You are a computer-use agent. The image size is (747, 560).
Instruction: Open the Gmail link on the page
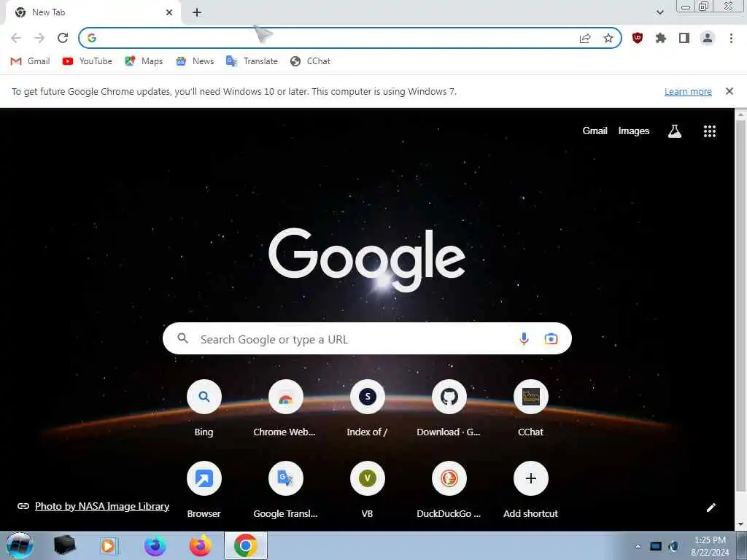(x=595, y=131)
